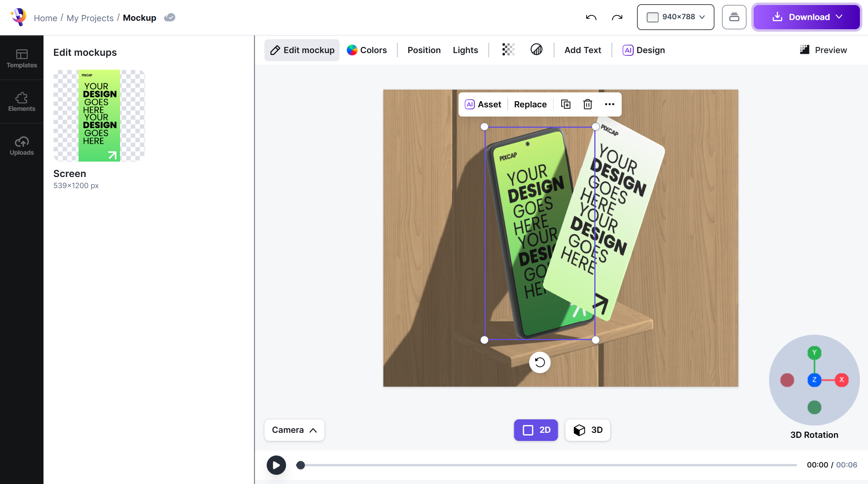The image size is (868, 484).
Task: Expand the Download options dropdown
Action: 839,17
